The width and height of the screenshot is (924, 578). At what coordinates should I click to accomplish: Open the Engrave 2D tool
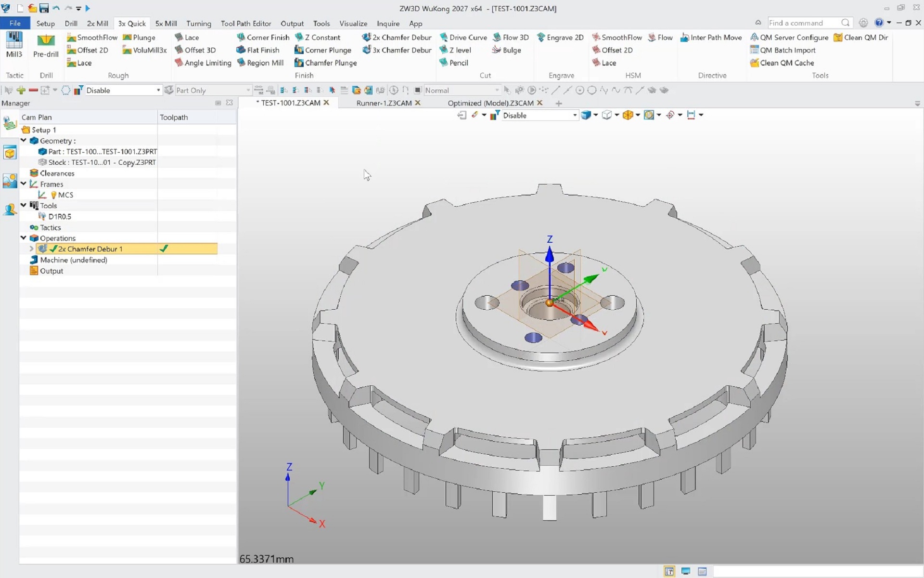pos(560,37)
